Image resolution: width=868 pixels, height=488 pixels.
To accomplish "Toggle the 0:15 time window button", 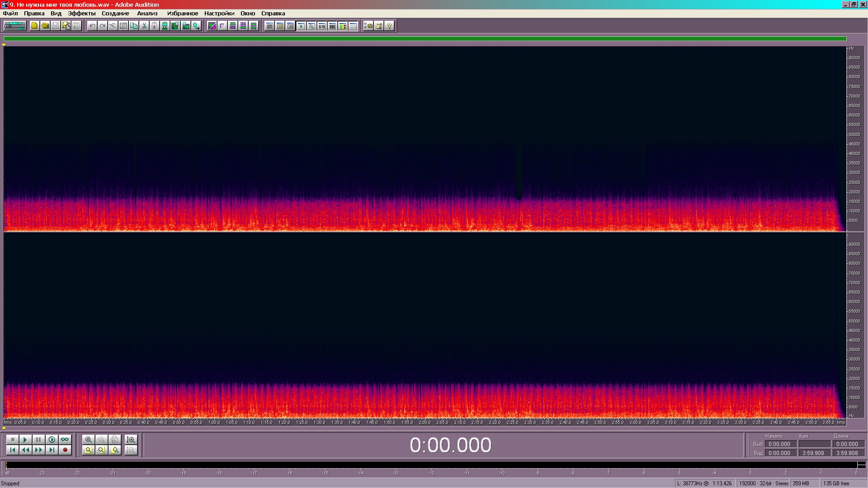I will 321,26.
